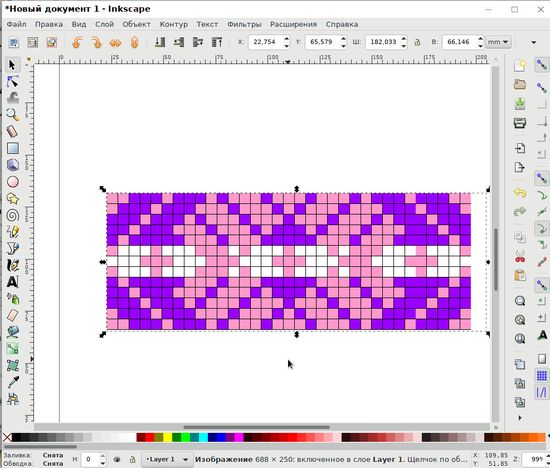
Task: Click the X coordinate input field
Action: coord(265,42)
